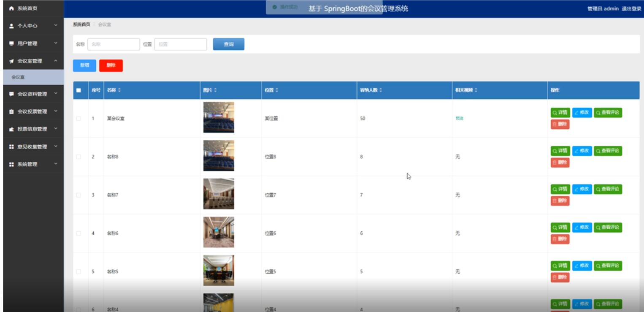The height and width of the screenshot is (312, 644).
Task: Click the monitor icon beside 用户管理
Action: coord(11,43)
